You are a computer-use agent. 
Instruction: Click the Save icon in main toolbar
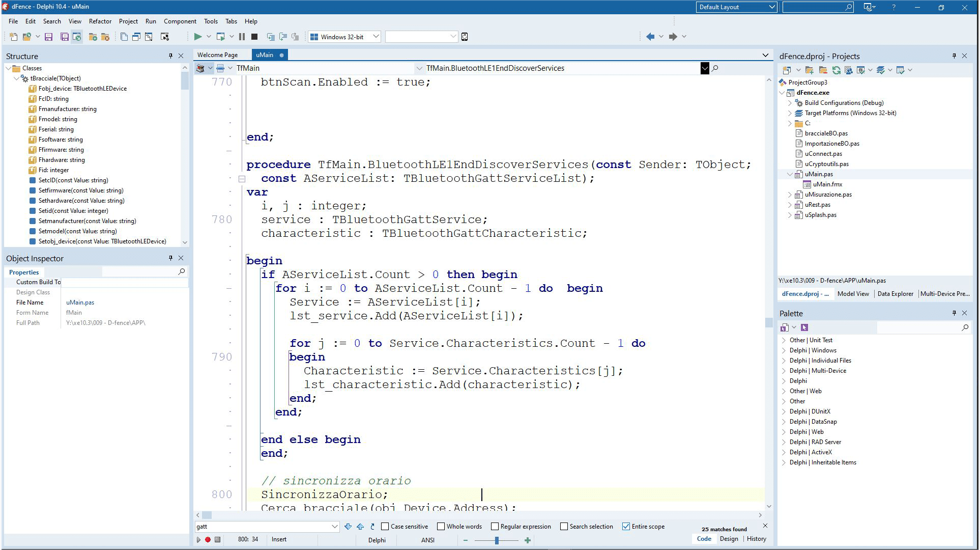point(49,37)
